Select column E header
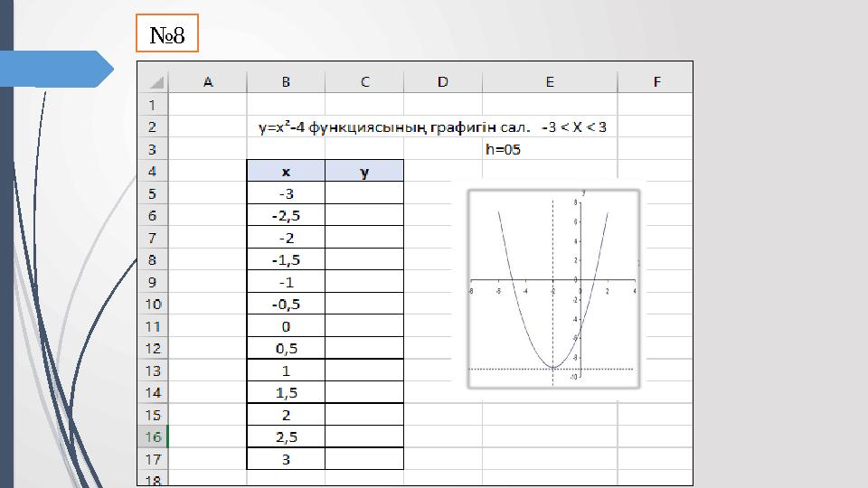 point(550,82)
